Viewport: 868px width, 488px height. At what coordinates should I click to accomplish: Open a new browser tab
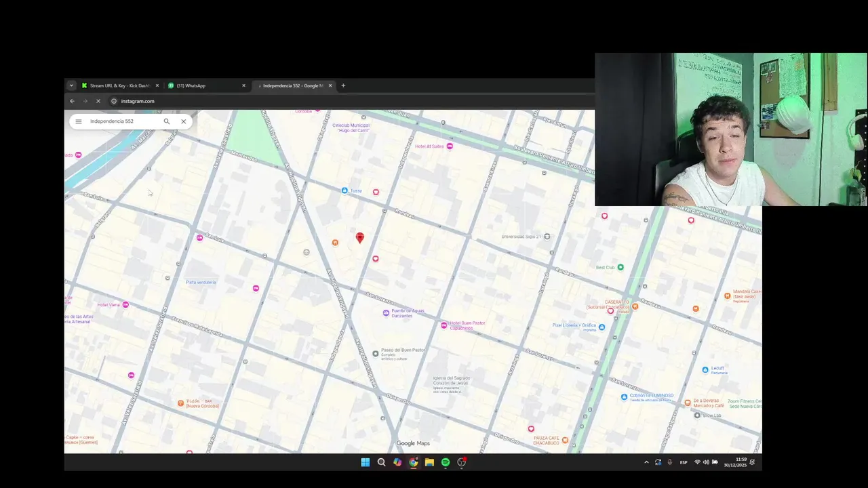click(343, 85)
